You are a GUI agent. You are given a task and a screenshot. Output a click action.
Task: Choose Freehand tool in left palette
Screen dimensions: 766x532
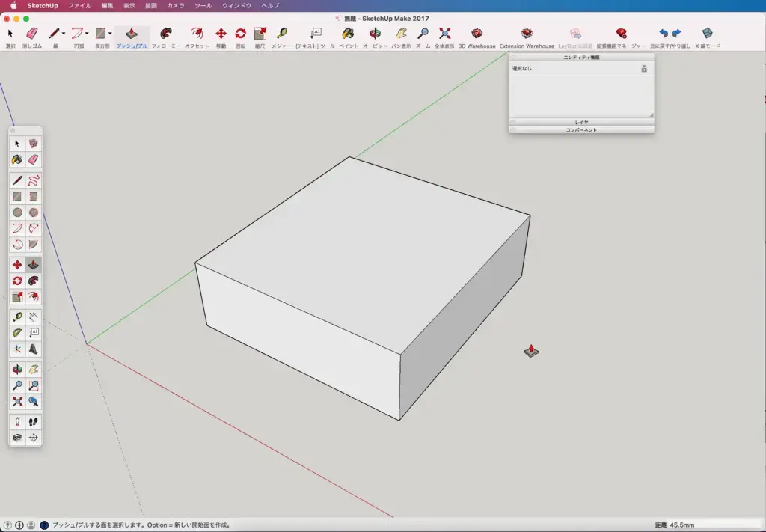coord(33,181)
